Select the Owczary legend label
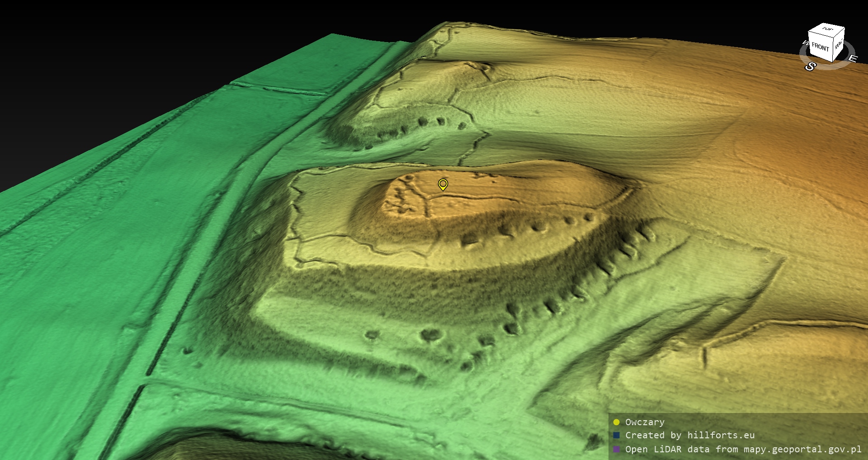 point(645,422)
